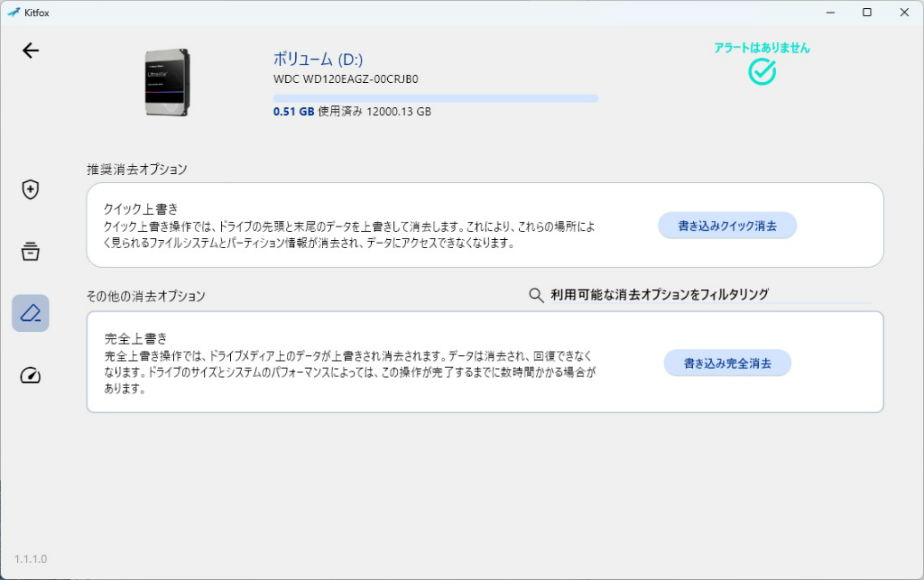Click the 完全上書き option title
924x580 pixels.
pos(135,338)
